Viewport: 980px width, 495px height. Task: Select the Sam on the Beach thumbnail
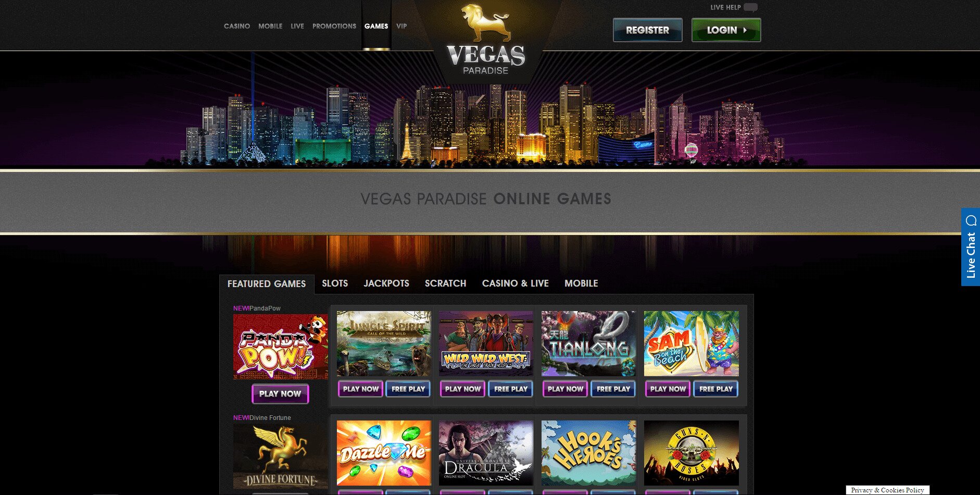point(691,343)
